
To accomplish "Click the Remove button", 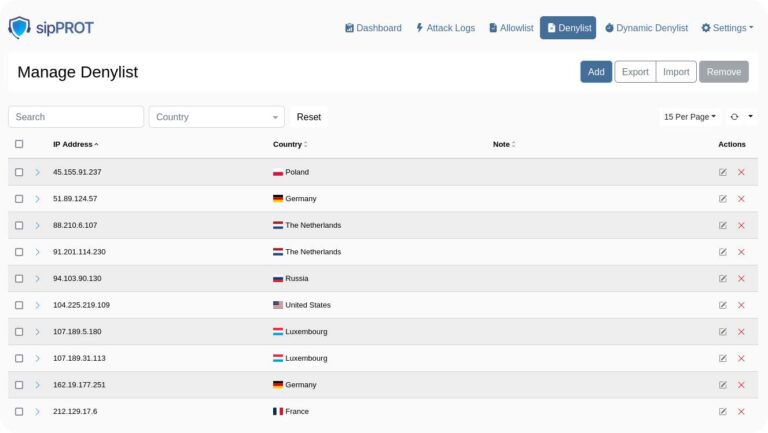I will pos(724,72).
